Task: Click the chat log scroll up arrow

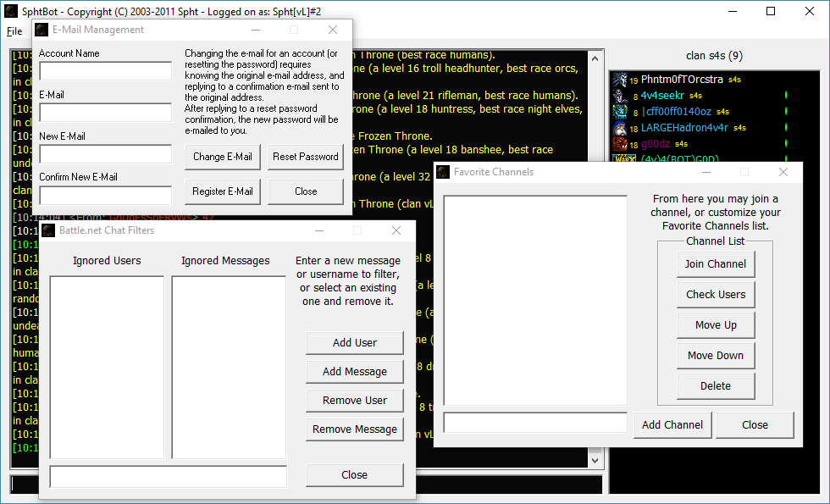Action: point(595,58)
